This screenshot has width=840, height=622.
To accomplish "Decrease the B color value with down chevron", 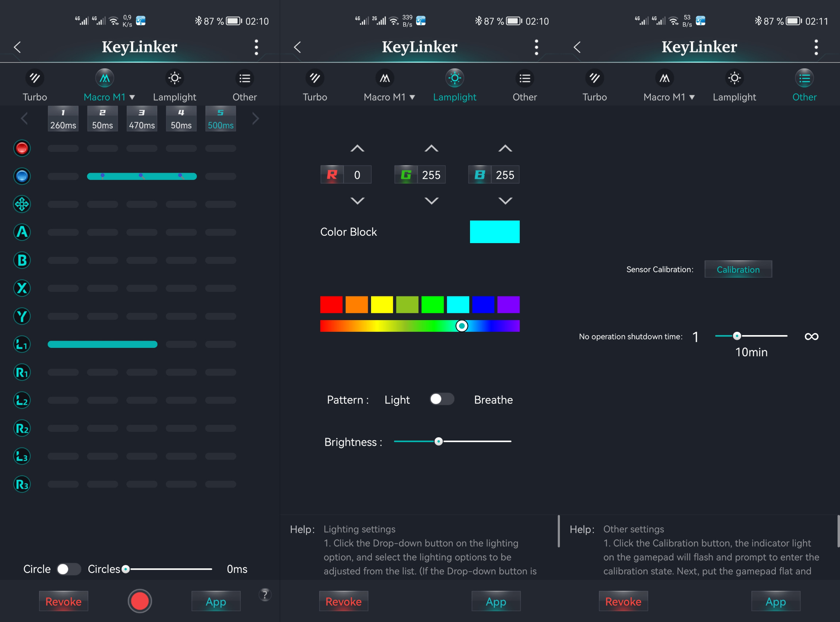I will [x=505, y=201].
